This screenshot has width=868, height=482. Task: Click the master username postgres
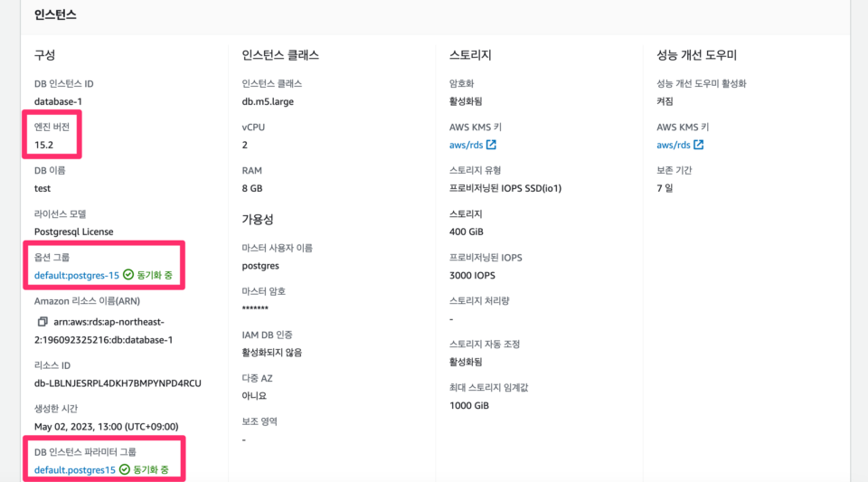click(x=260, y=266)
